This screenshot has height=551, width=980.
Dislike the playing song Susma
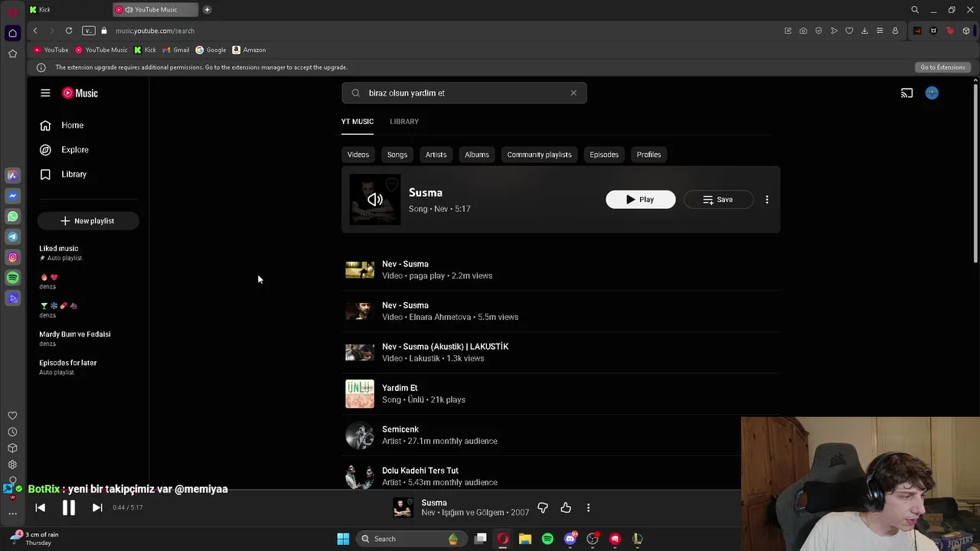(x=543, y=507)
